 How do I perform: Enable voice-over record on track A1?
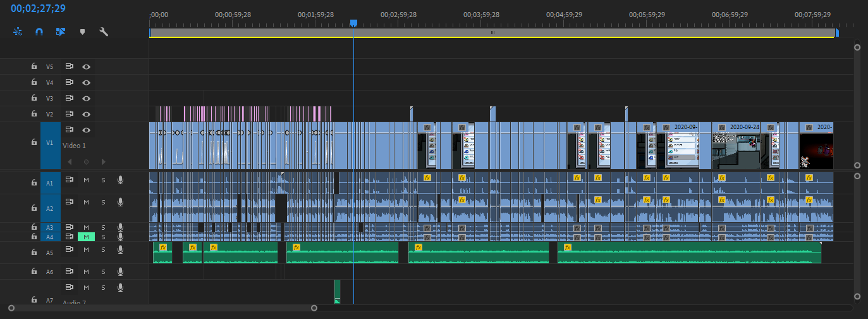(x=120, y=180)
